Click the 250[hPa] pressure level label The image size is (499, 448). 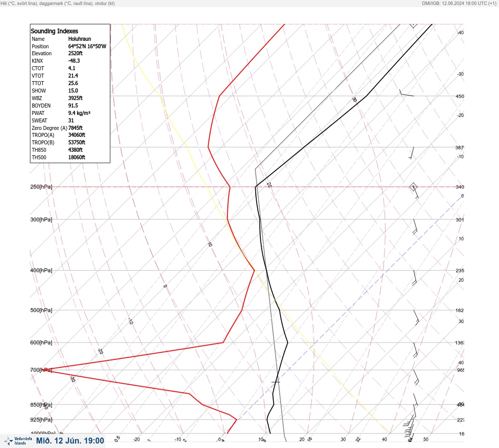[x=41, y=187]
